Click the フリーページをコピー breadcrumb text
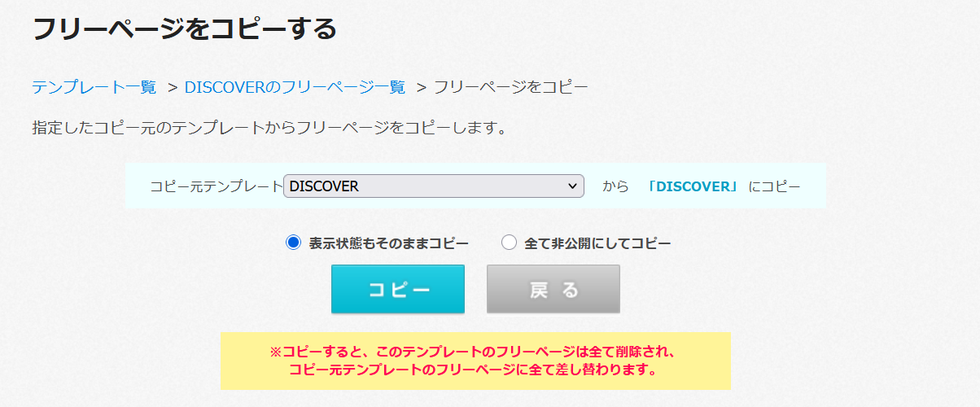This screenshot has height=407, width=980. click(x=510, y=87)
